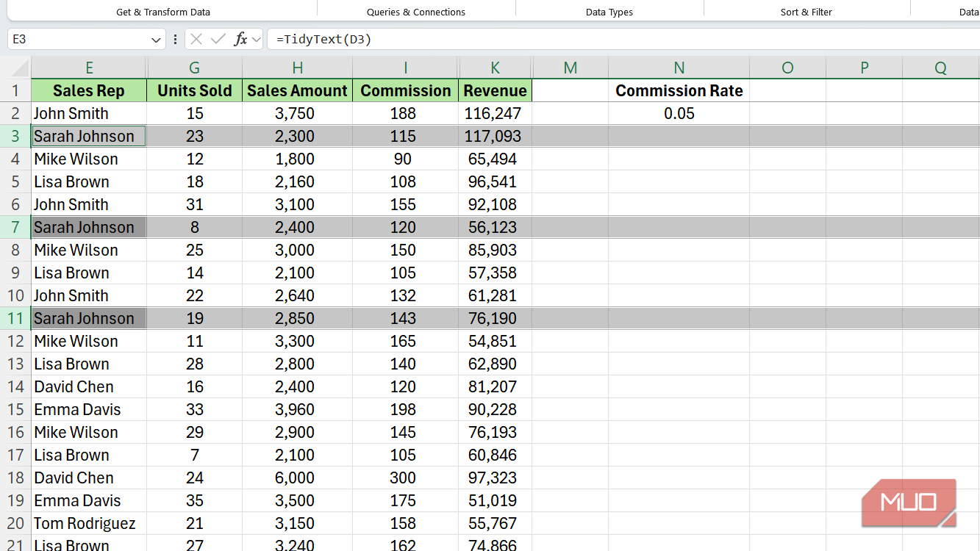
Task: Select row 11 header
Action: pos(15,318)
